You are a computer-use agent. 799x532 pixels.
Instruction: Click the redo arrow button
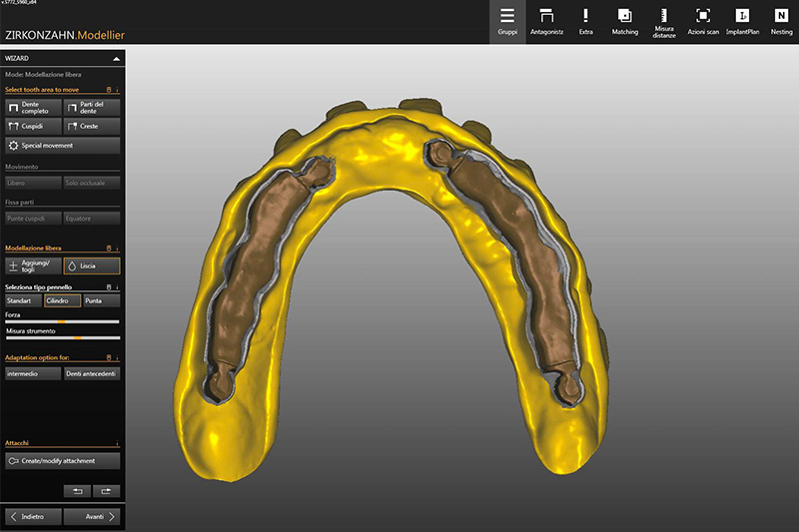[x=106, y=491]
